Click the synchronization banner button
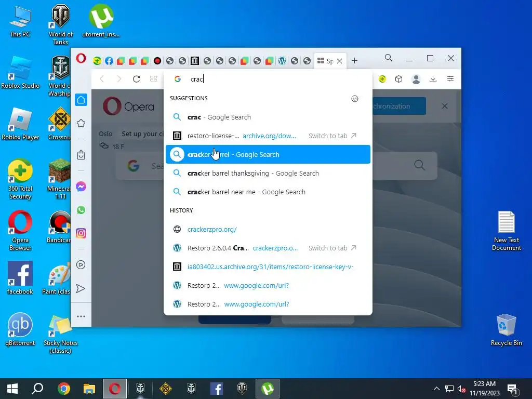The width and height of the screenshot is (532, 399). [399, 106]
